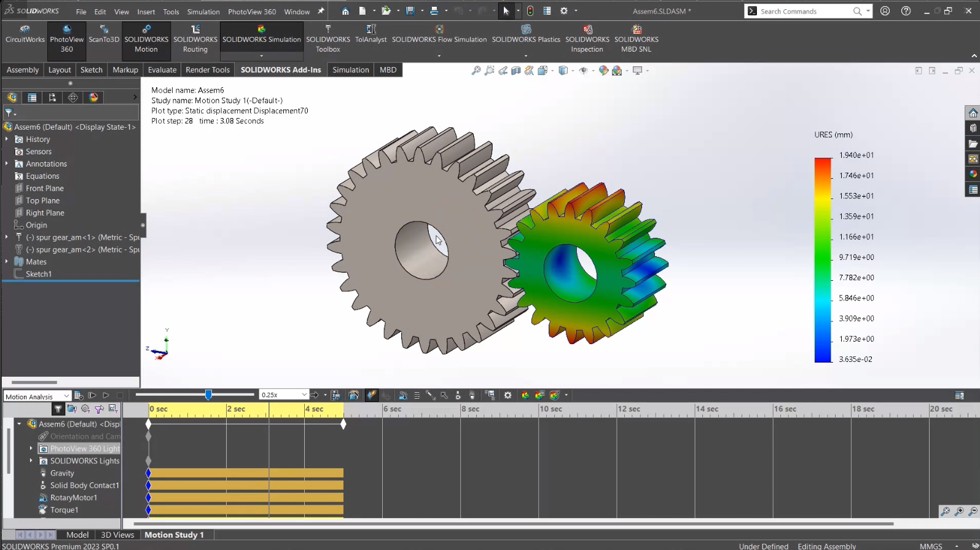Open the Section View tool
Screen dimensions: 980x550
tap(516, 71)
